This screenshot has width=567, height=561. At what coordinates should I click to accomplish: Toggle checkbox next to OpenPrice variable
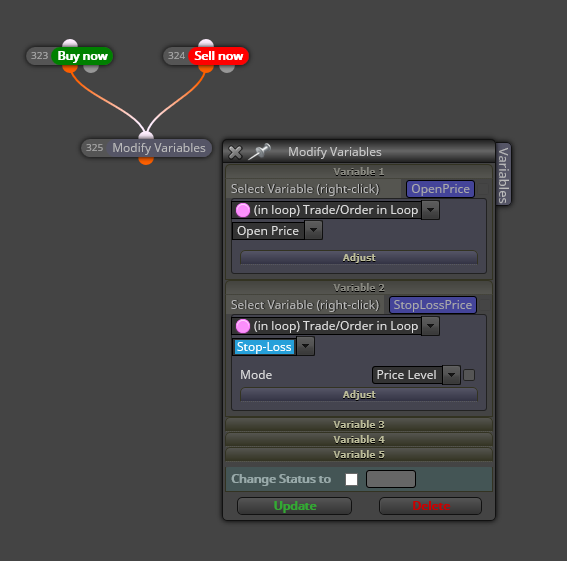(x=483, y=189)
